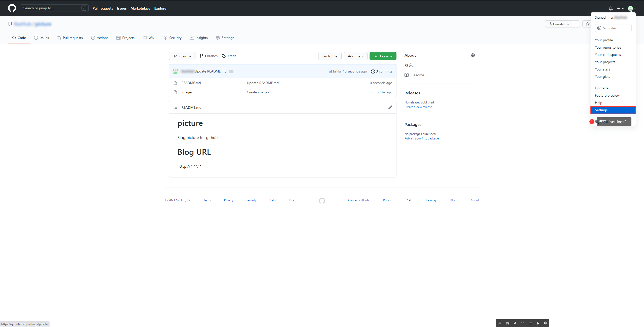Image resolution: width=644 pixels, height=327 pixels.
Task: Focus the Search or jump to field
Action: coord(54,8)
